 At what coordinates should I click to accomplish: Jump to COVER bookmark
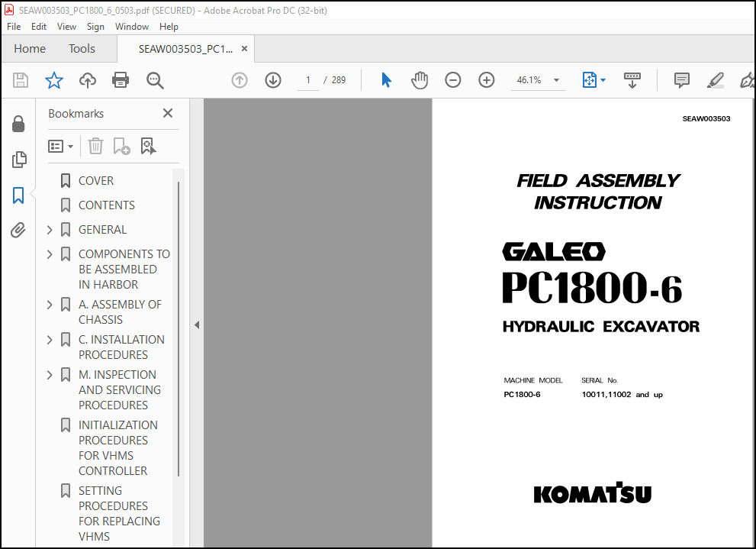click(96, 181)
